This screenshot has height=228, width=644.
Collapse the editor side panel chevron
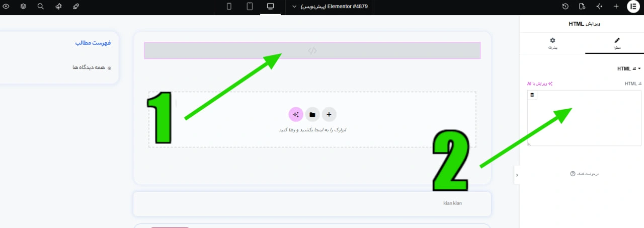(517, 175)
